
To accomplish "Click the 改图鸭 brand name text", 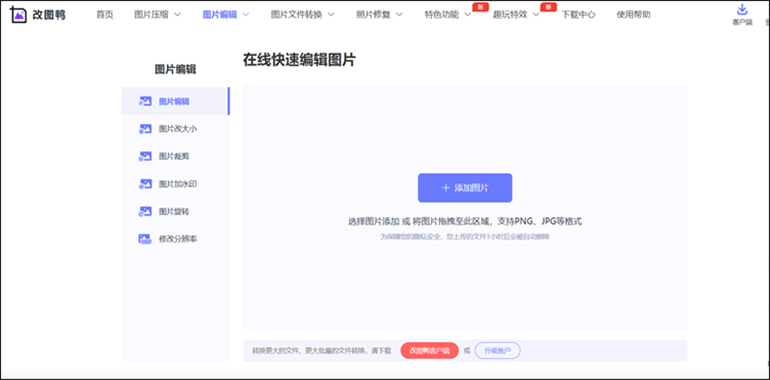I will coord(49,15).
